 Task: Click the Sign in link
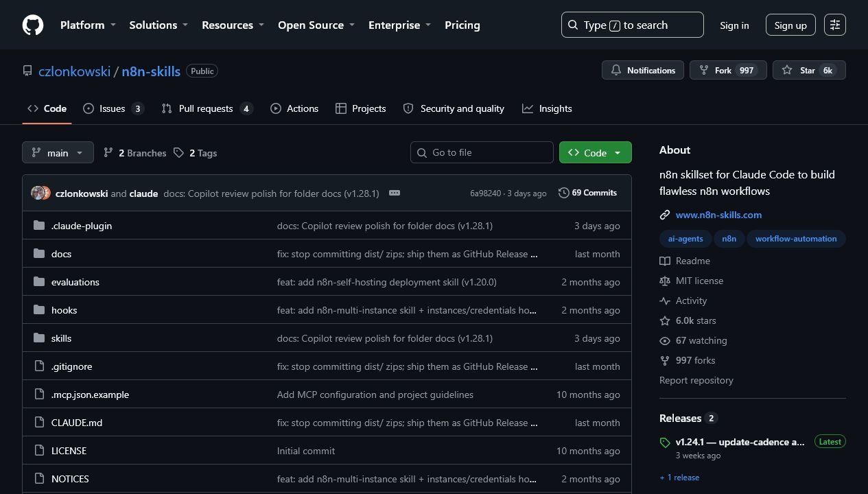734,25
